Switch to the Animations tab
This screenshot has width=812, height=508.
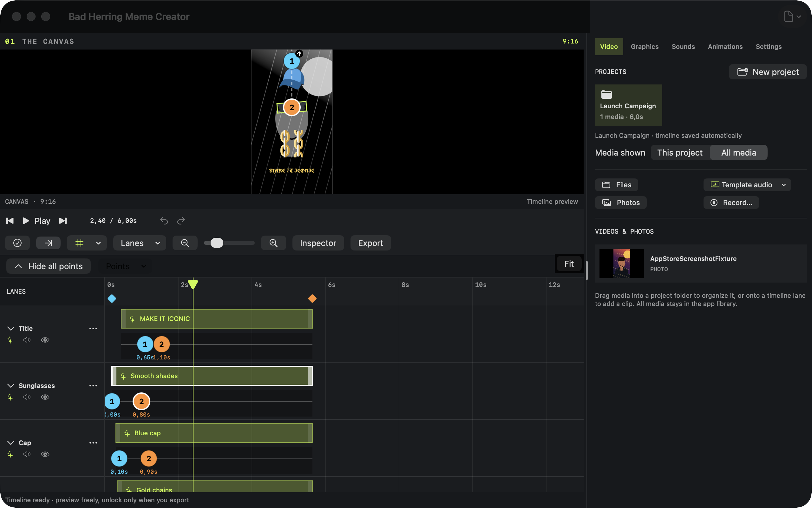725,46
